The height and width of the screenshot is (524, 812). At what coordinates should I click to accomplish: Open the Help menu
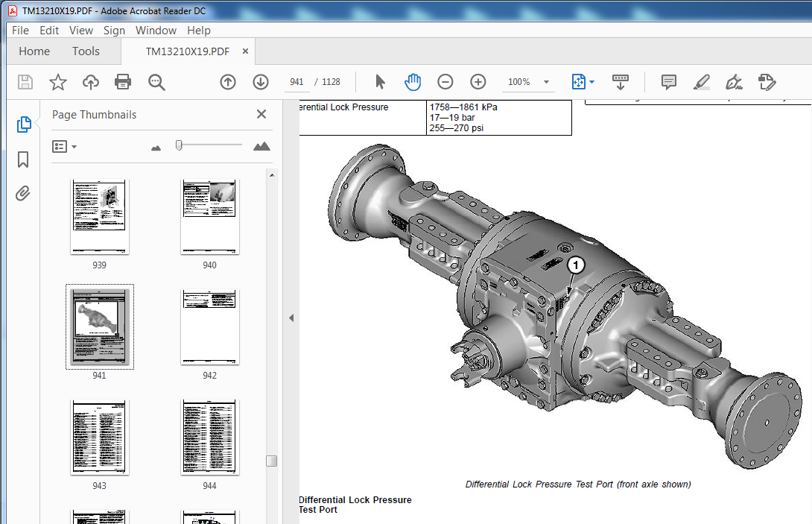[199, 31]
